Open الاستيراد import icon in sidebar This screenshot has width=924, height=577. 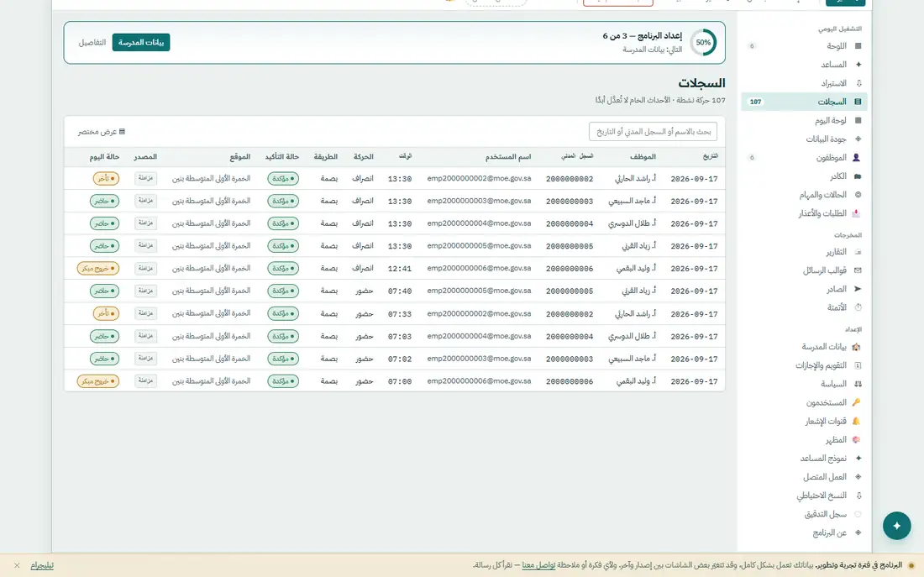point(858,83)
